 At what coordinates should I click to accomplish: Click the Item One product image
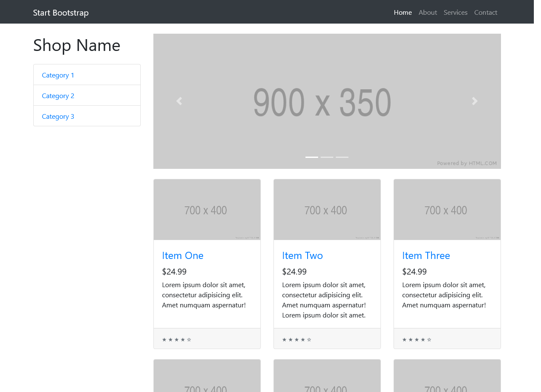point(207,210)
